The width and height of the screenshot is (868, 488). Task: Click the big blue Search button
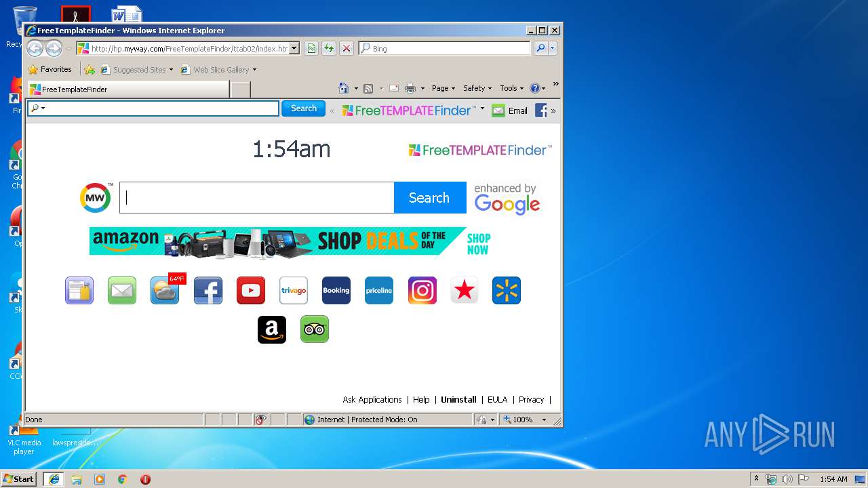pos(430,198)
